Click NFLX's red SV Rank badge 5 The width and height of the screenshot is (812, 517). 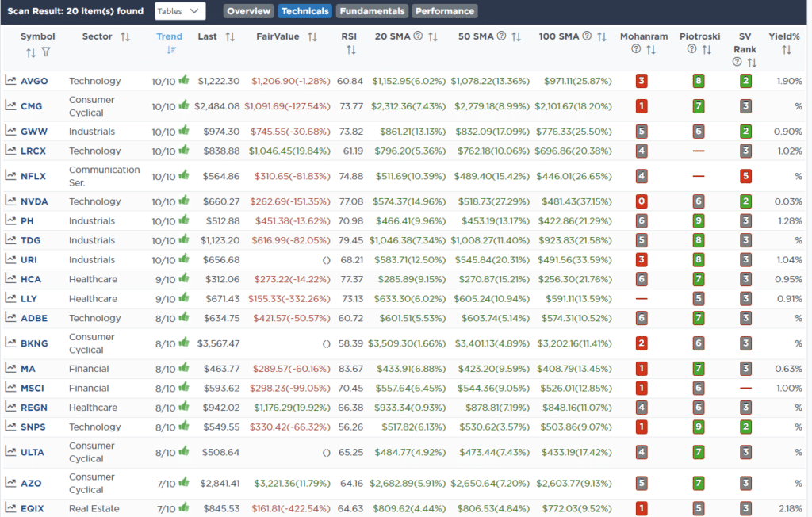(745, 176)
